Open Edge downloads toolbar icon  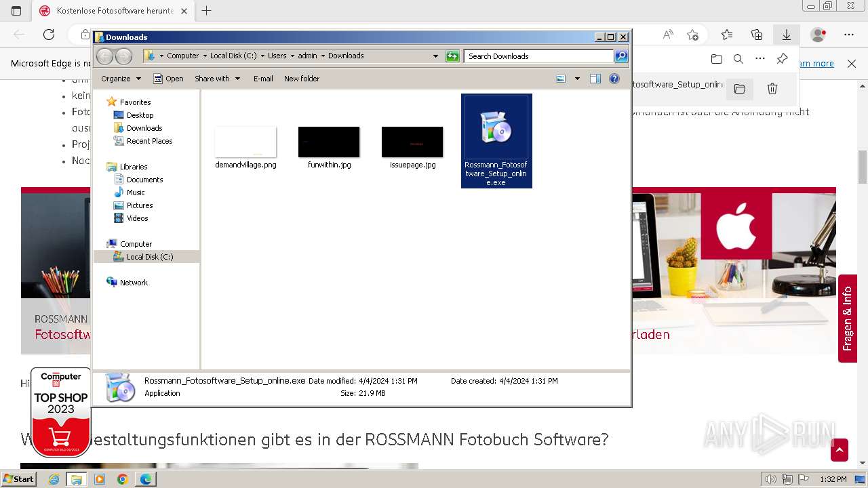[x=787, y=35]
